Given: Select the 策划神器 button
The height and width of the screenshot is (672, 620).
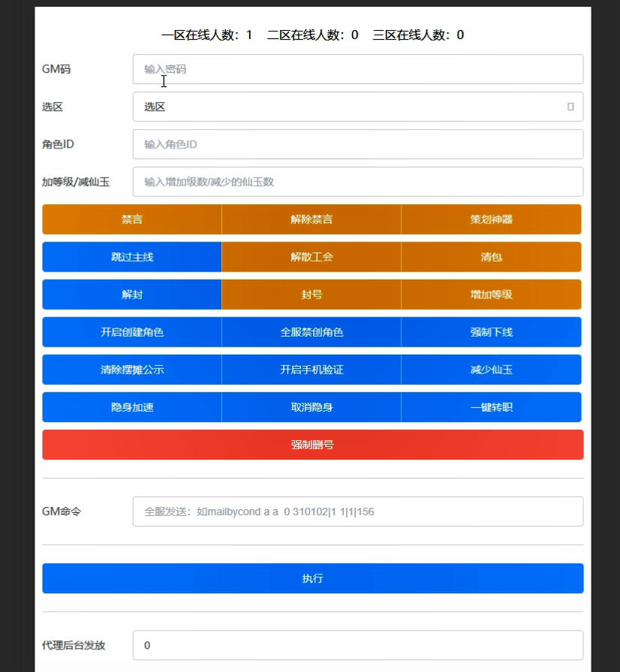Looking at the screenshot, I should tap(492, 220).
